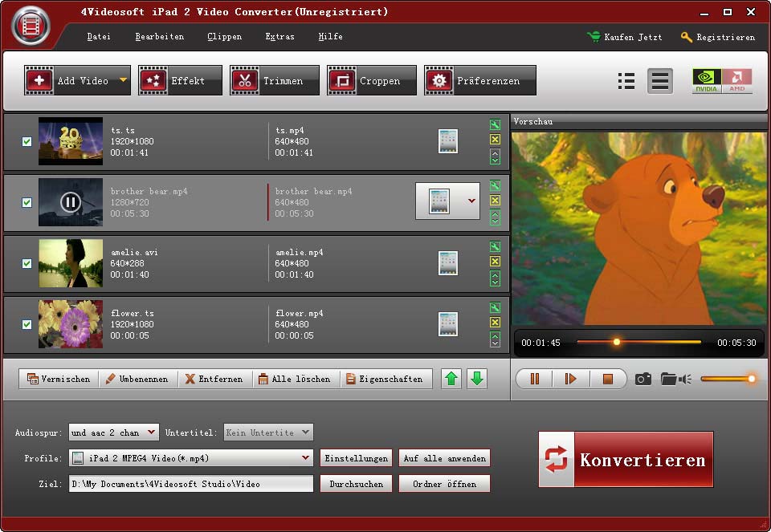Uncheck the ts.ts video checkbox
The height and width of the screenshot is (532, 771).
coord(27,141)
